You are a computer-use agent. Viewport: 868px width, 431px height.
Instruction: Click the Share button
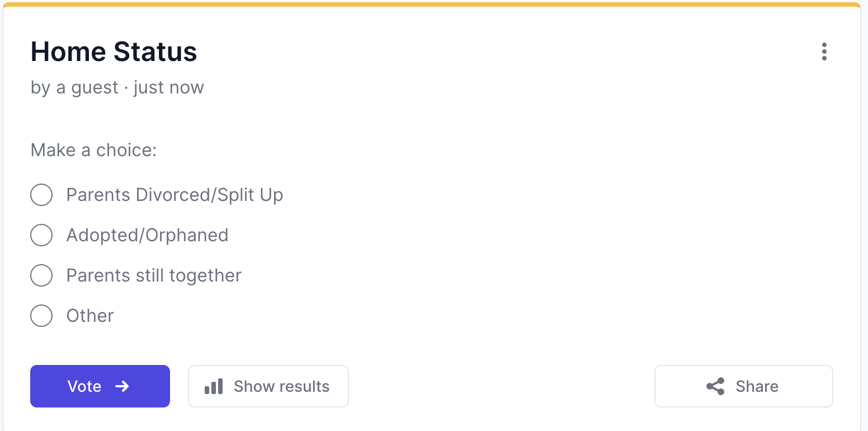tap(744, 386)
